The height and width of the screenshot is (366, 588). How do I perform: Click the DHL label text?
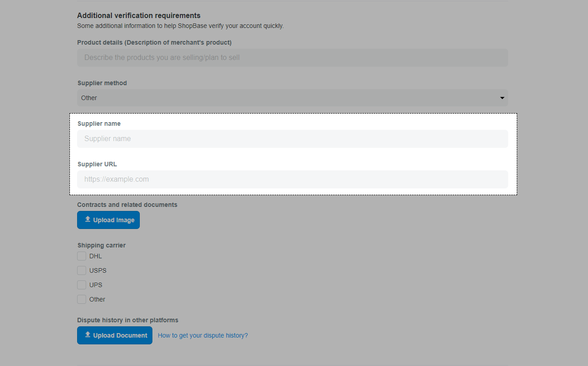[96, 256]
